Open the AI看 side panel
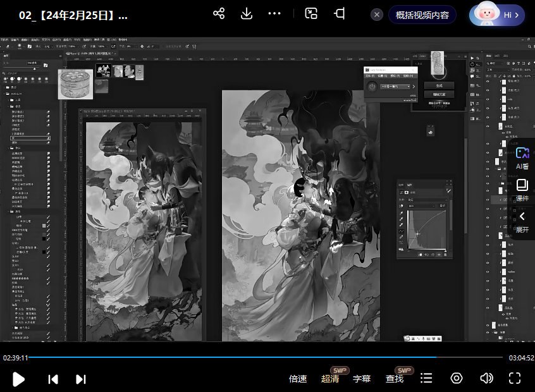Screen dimensions: 535x392 click(x=522, y=157)
